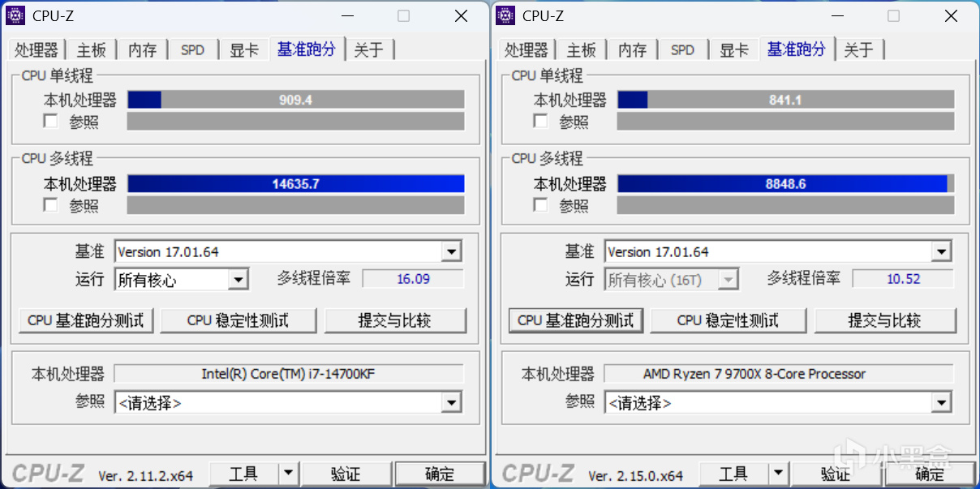Click Intel(R) Core(TM) i7-14700KF processor field
Viewport: 980px width, 489px height.
pyautogui.click(x=288, y=374)
